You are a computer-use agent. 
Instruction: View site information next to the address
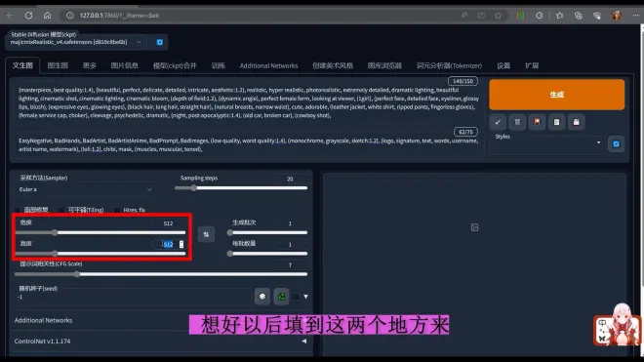coord(70,16)
